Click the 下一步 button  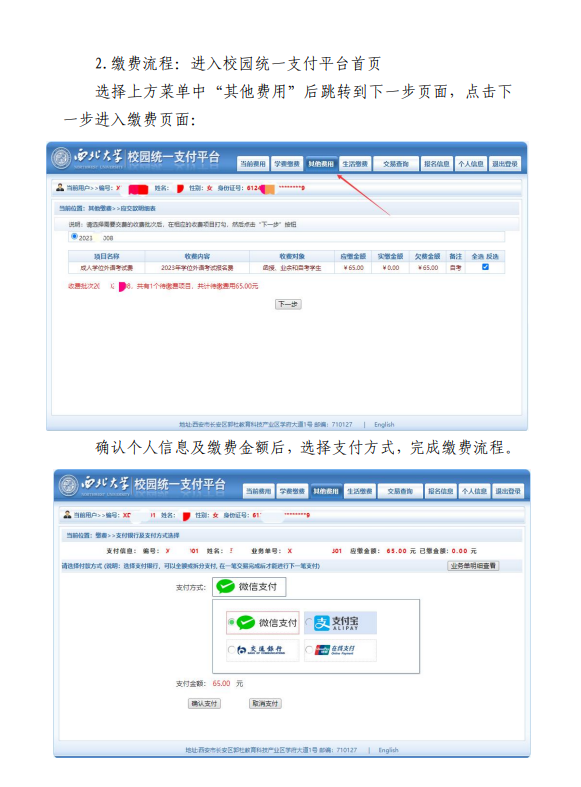point(288,304)
